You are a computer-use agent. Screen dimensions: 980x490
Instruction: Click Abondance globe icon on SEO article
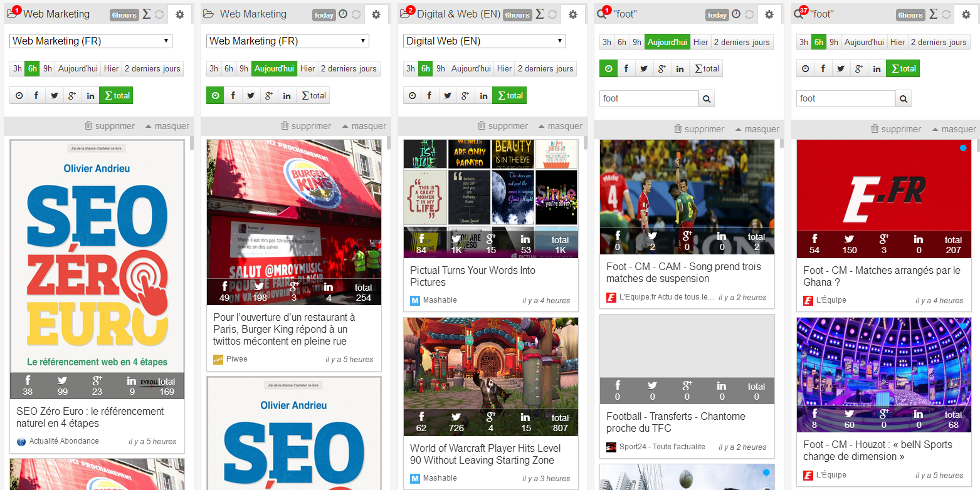coord(21,441)
